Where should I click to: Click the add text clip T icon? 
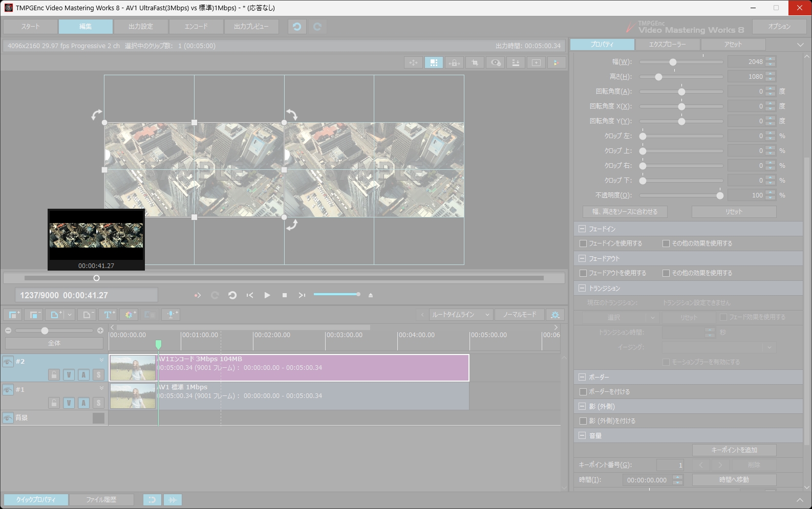point(108,315)
